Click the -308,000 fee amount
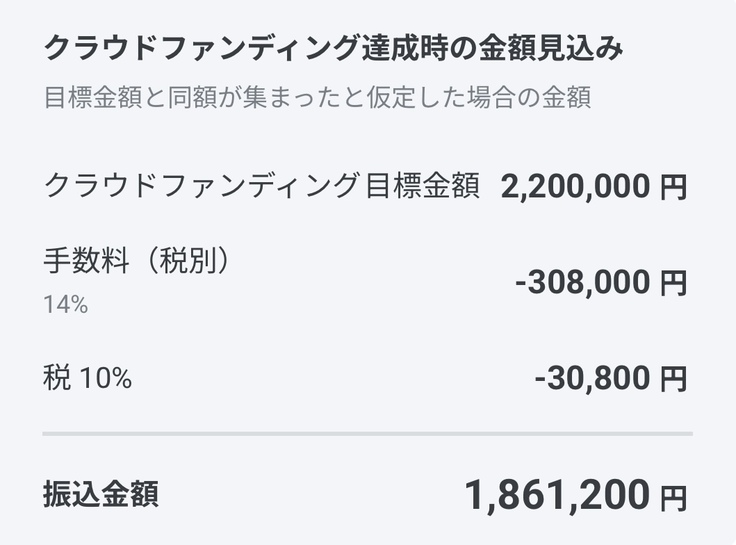736x545 pixels. 582,283
